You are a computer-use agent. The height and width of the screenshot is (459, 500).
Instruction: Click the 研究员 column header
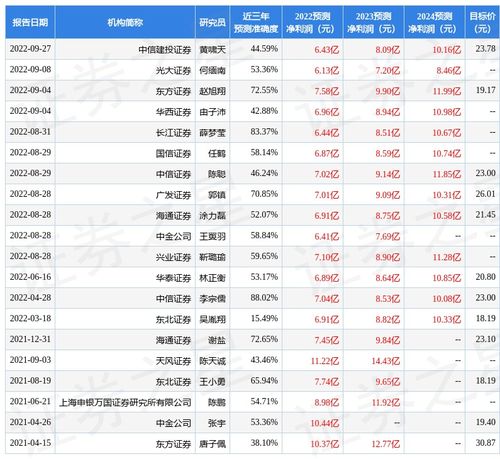click(x=212, y=22)
